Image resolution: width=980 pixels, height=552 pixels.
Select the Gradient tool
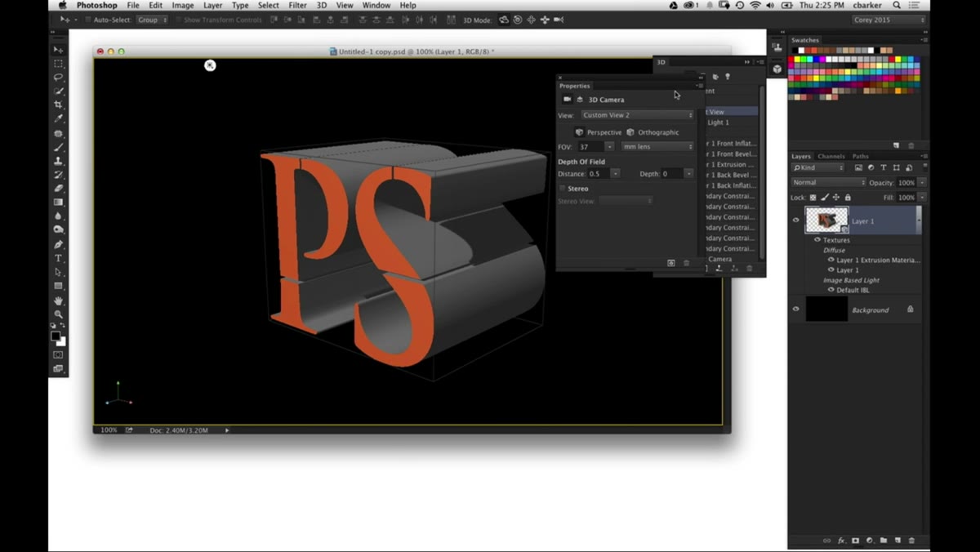(58, 202)
